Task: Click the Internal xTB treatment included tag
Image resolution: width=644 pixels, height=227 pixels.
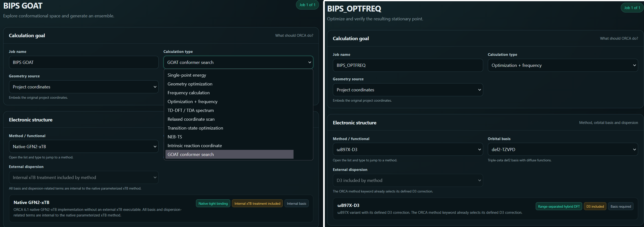Action: click(257, 203)
